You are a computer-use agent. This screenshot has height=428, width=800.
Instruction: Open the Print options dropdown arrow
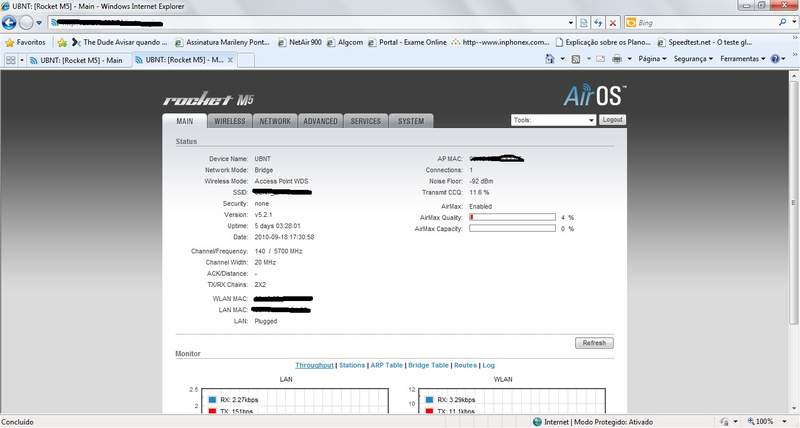(630, 59)
